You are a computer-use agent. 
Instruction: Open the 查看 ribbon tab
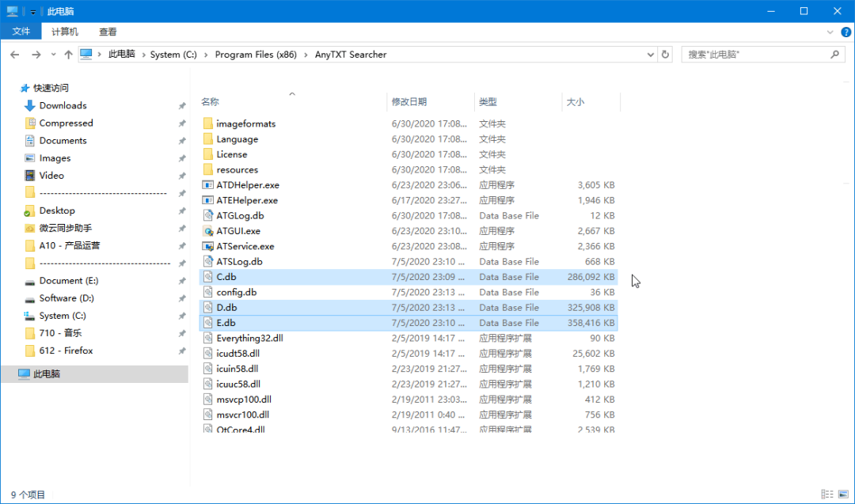coord(108,32)
